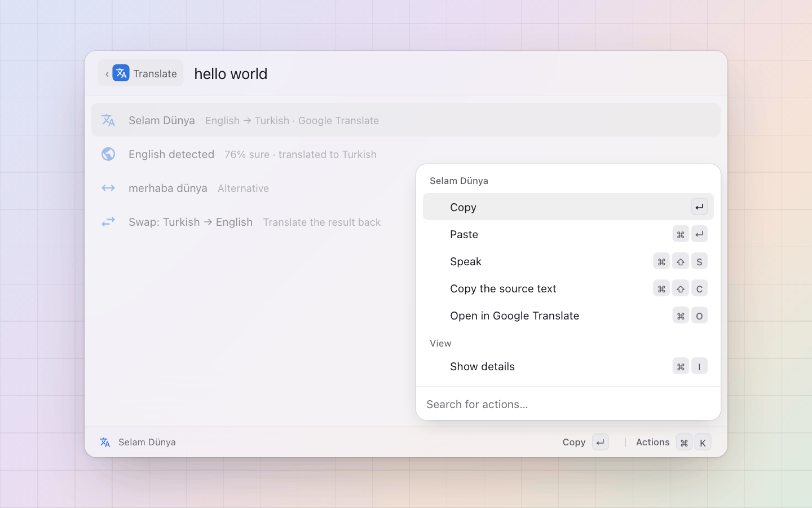This screenshot has width=812, height=508.
Task: Click the English → Turkish · Google Translate subtitle
Action: [292, 121]
